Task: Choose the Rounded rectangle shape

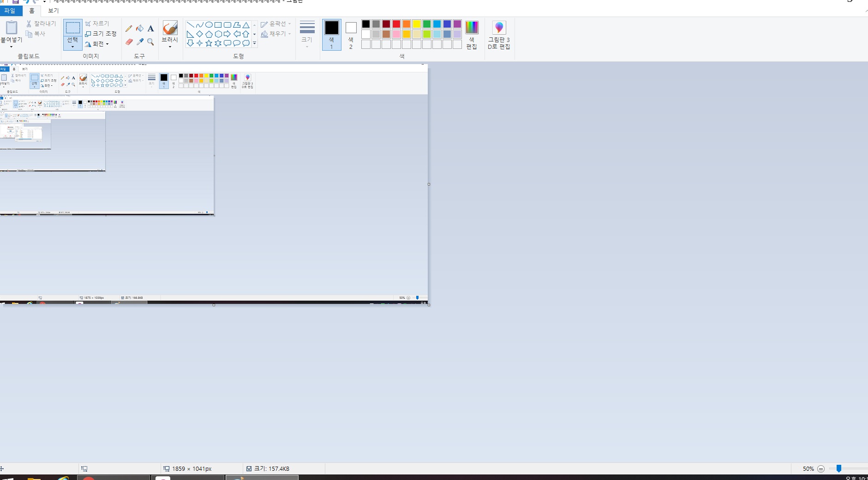Action: tap(227, 25)
